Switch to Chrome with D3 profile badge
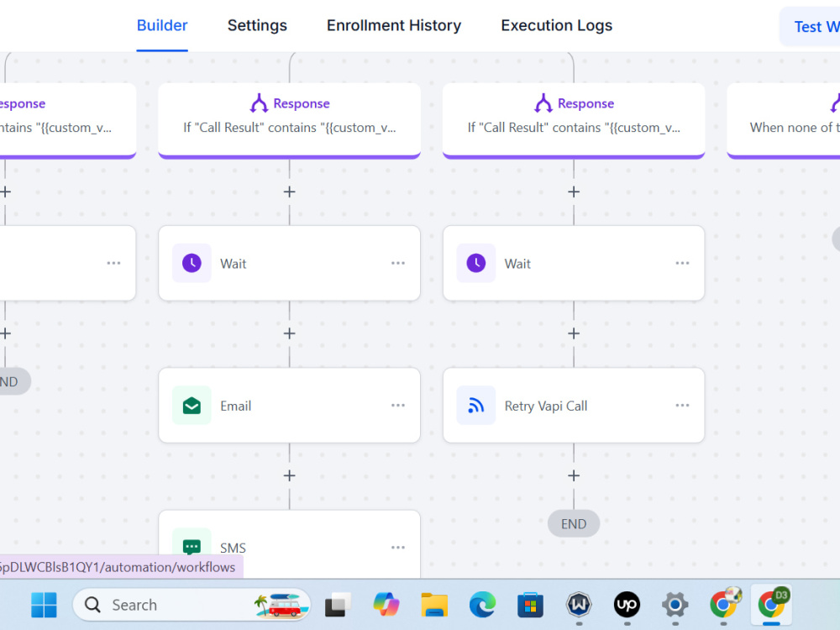This screenshot has height=630, width=840. (x=771, y=604)
